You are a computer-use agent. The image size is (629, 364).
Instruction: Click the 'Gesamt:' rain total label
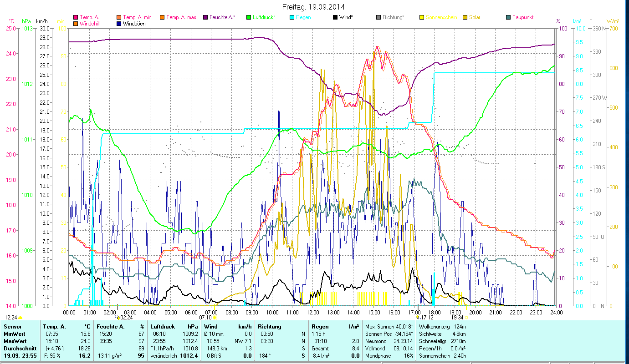coord(320,348)
